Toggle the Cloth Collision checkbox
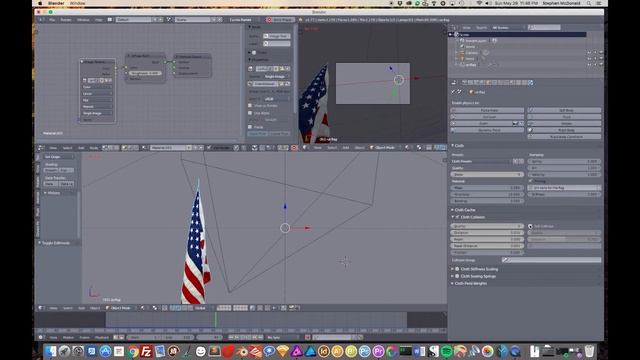Image resolution: width=640 pixels, height=360 pixels. (458, 217)
